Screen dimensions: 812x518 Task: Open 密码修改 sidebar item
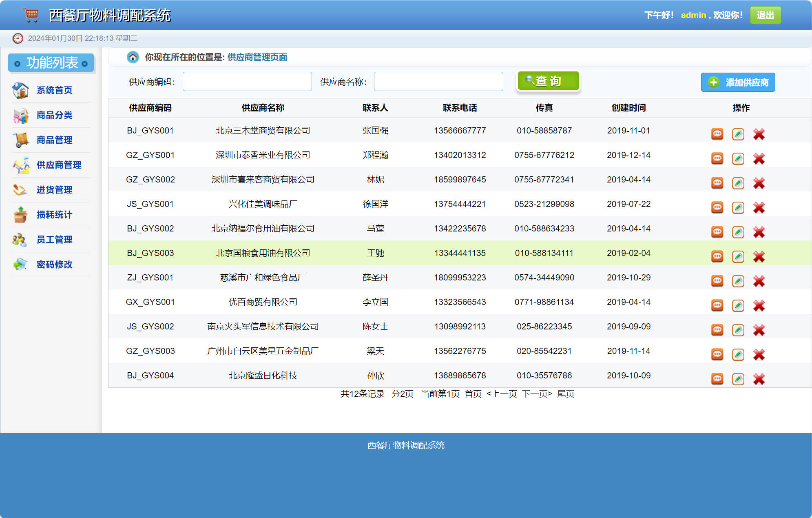[x=54, y=265]
